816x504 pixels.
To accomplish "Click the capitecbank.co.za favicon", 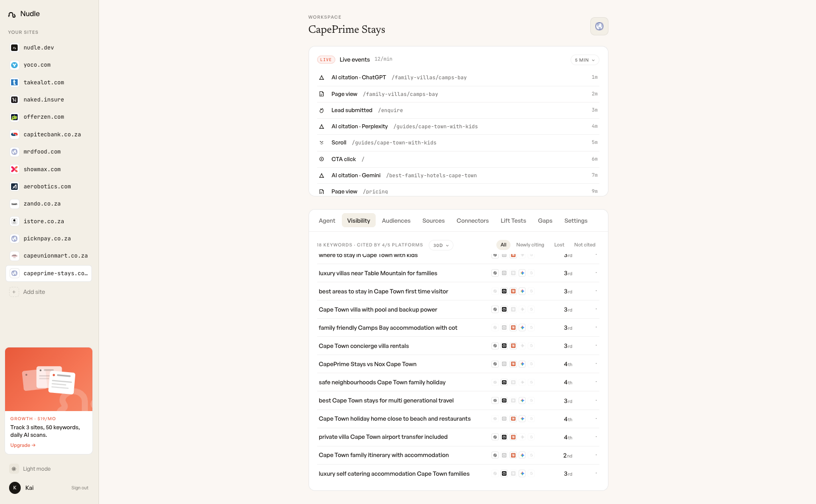I will click(15, 134).
